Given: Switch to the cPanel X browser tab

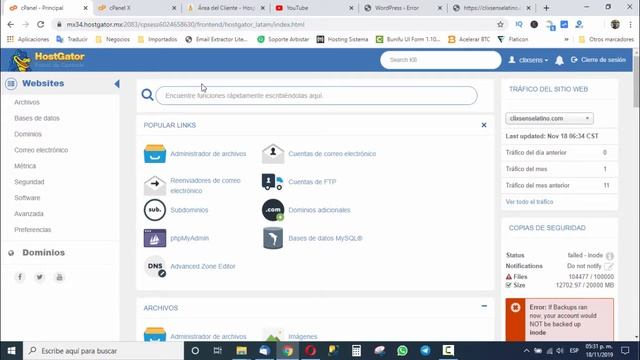Looking at the screenshot, I should coord(138,8).
